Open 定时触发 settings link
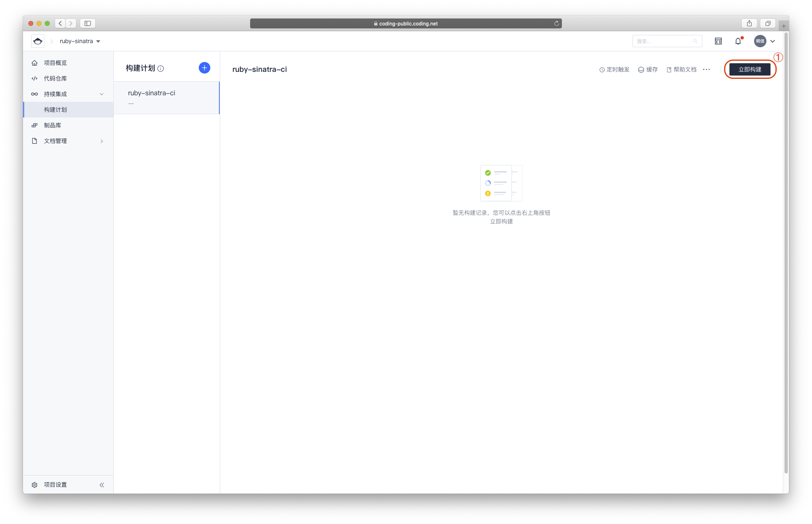The image size is (812, 524). pyautogui.click(x=614, y=69)
